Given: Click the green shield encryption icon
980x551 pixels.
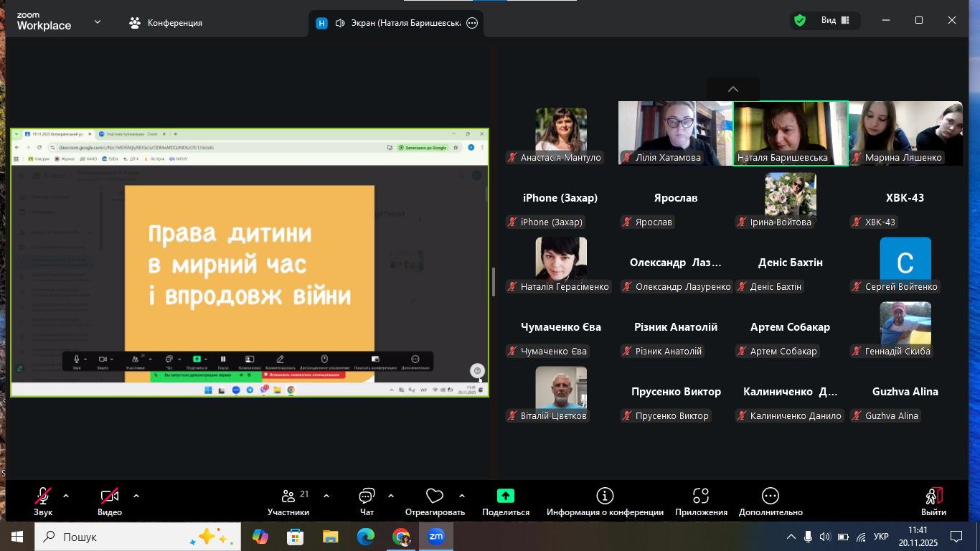Looking at the screenshot, I should coord(799,21).
